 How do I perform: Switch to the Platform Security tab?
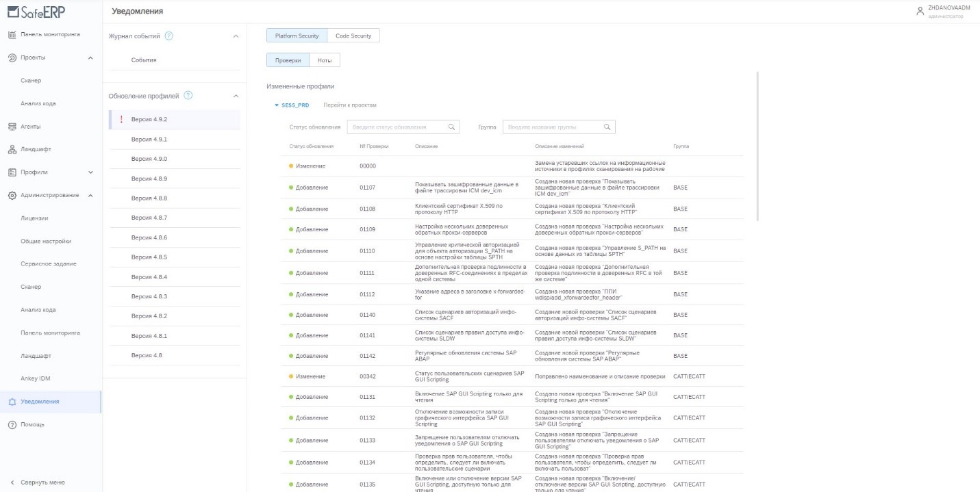(x=297, y=36)
